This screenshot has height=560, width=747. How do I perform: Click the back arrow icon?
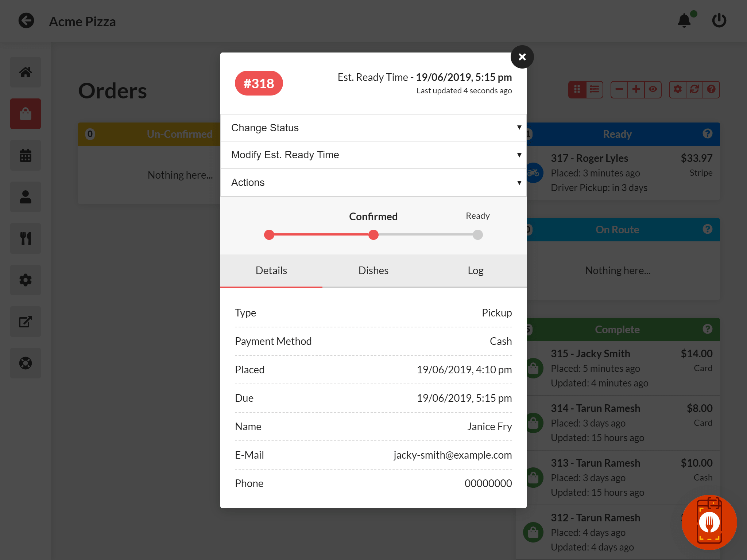[x=26, y=21]
